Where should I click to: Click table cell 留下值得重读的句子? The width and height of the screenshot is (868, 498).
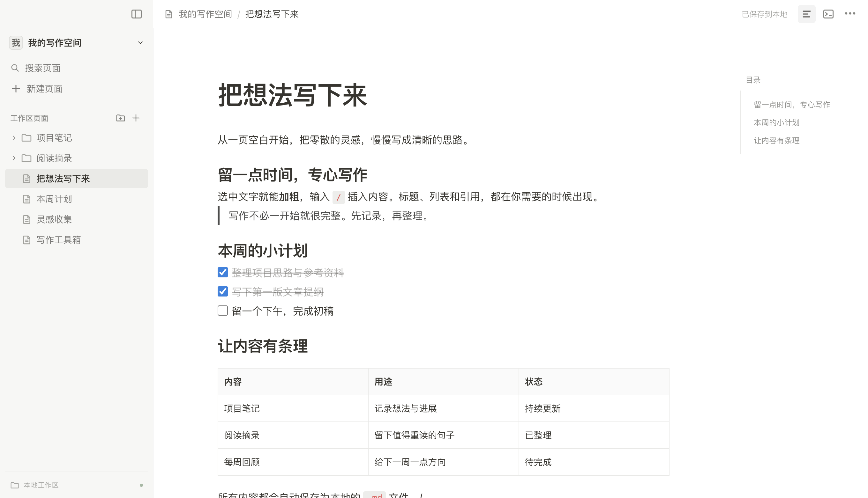click(x=443, y=435)
